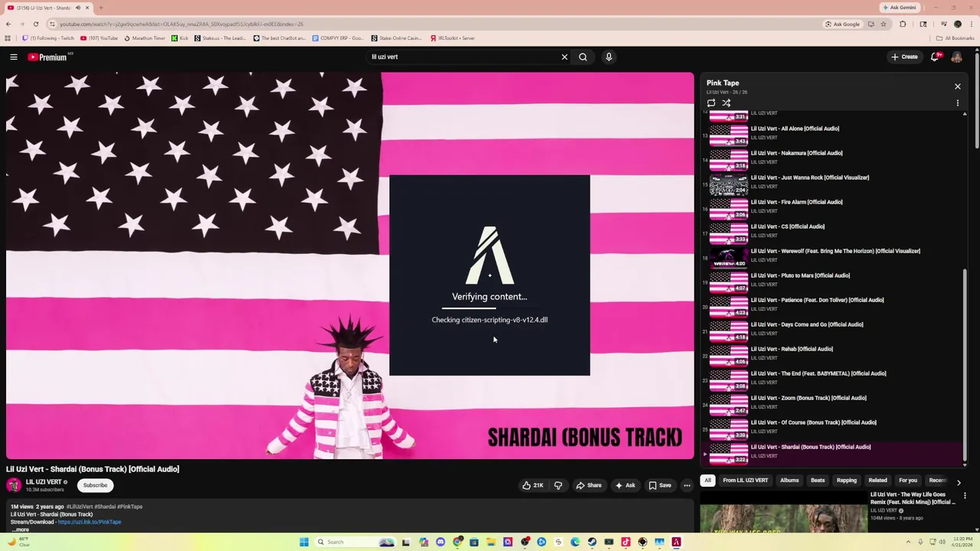Viewport: 980px width, 551px height.
Task: Bookmark this page star icon
Action: (x=883, y=24)
